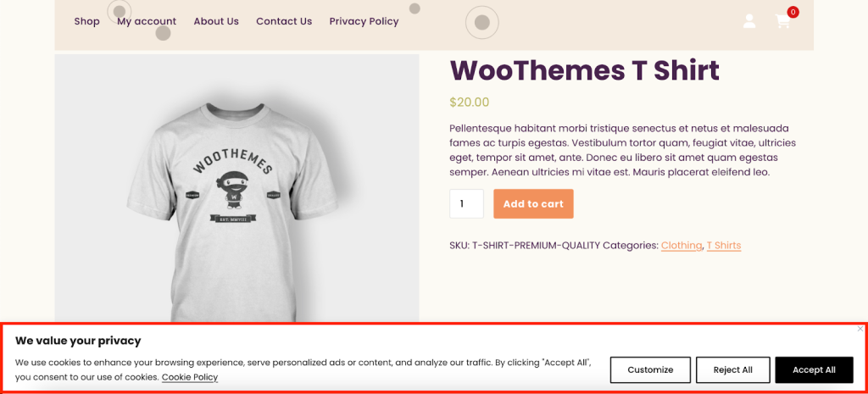Click the $20.00 product price
The height and width of the screenshot is (394, 868).
pos(470,103)
